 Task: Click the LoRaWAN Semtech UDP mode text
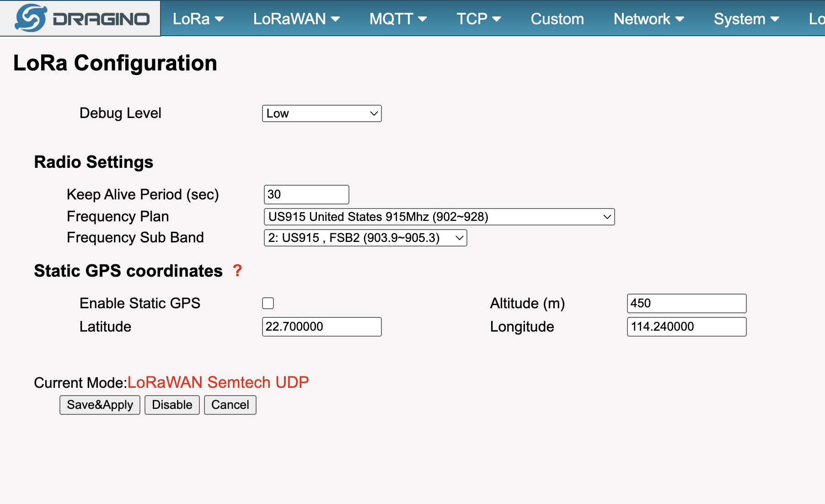coord(218,382)
